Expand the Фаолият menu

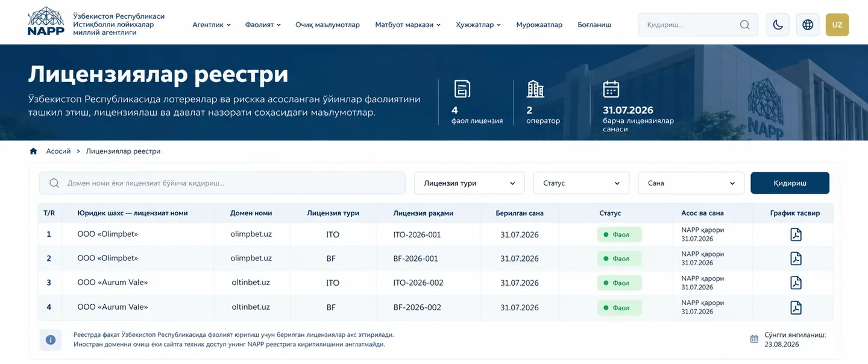point(263,25)
